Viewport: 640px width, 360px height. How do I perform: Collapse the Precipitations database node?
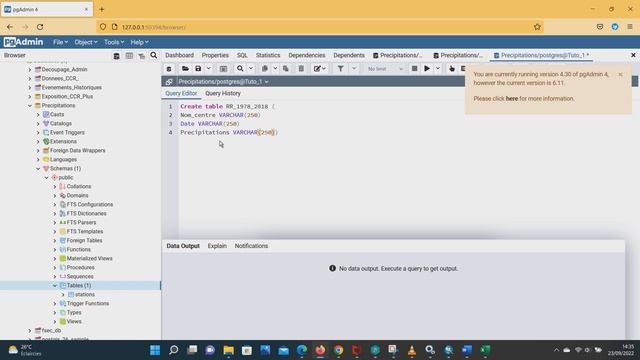coord(30,105)
